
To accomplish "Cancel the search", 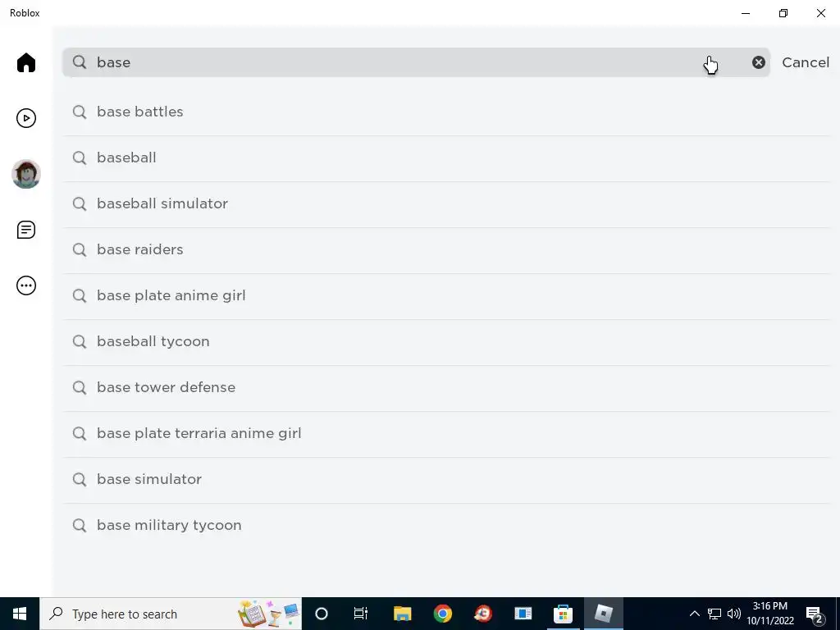I will [806, 62].
